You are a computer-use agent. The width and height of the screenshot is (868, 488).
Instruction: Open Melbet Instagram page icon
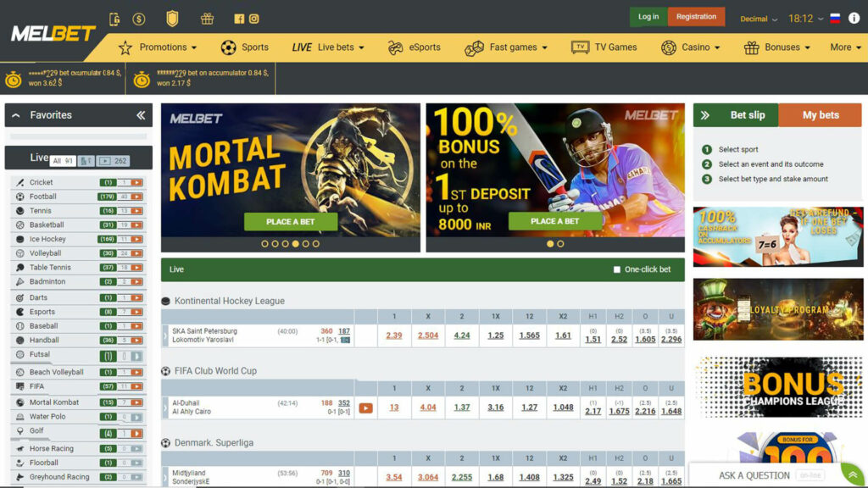pyautogui.click(x=254, y=19)
